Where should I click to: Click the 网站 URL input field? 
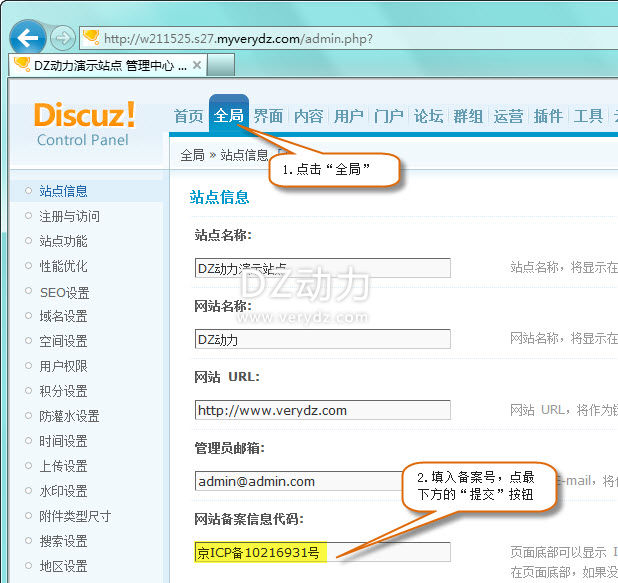pyautogui.click(x=322, y=410)
